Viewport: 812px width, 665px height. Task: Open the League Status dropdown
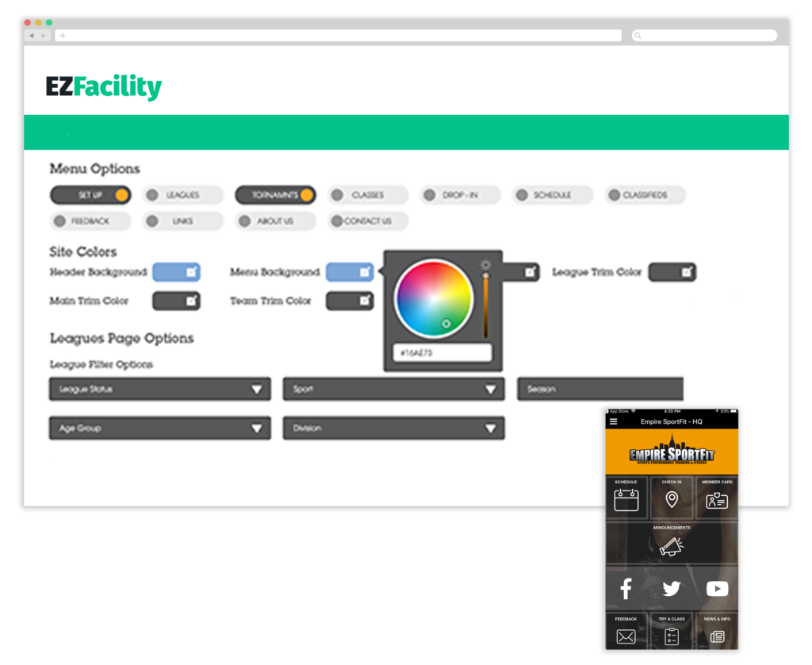[159, 389]
